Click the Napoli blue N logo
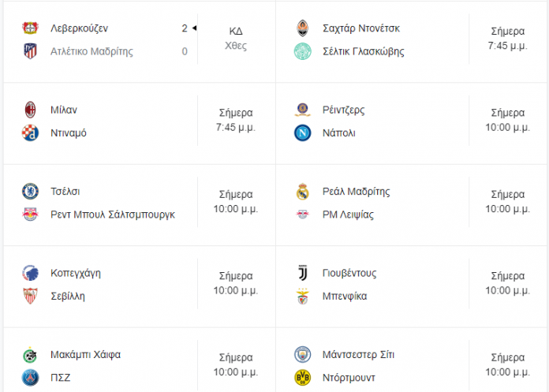549x392 pixels. point(303,133)
